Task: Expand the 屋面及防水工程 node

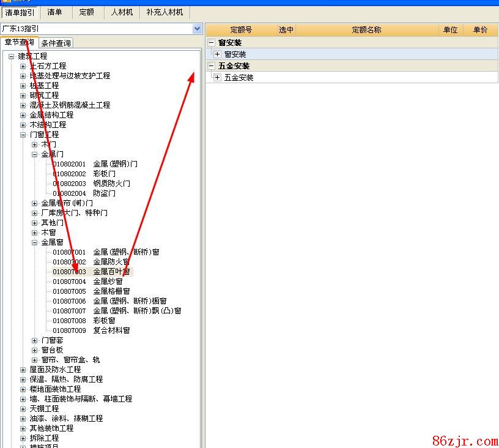Action: coord(23,370)
